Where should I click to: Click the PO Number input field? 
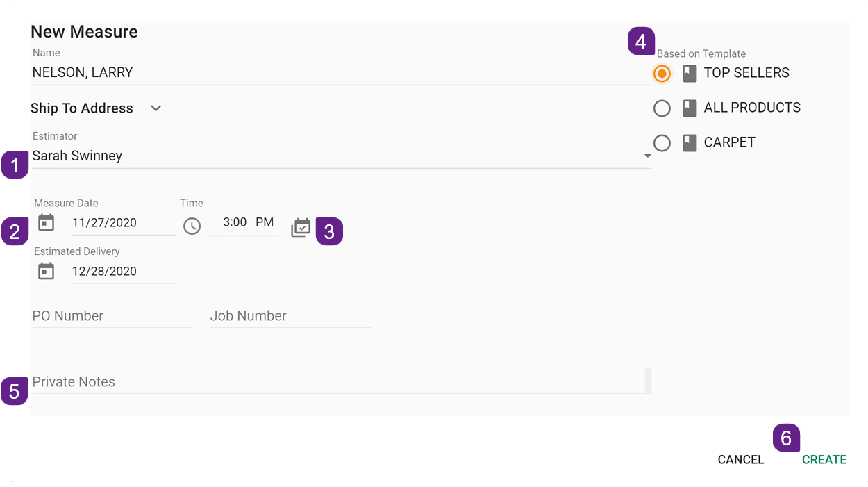coord(112,316)
